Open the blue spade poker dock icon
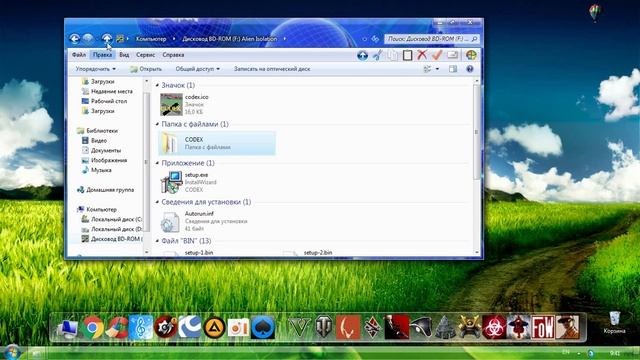 263,327
